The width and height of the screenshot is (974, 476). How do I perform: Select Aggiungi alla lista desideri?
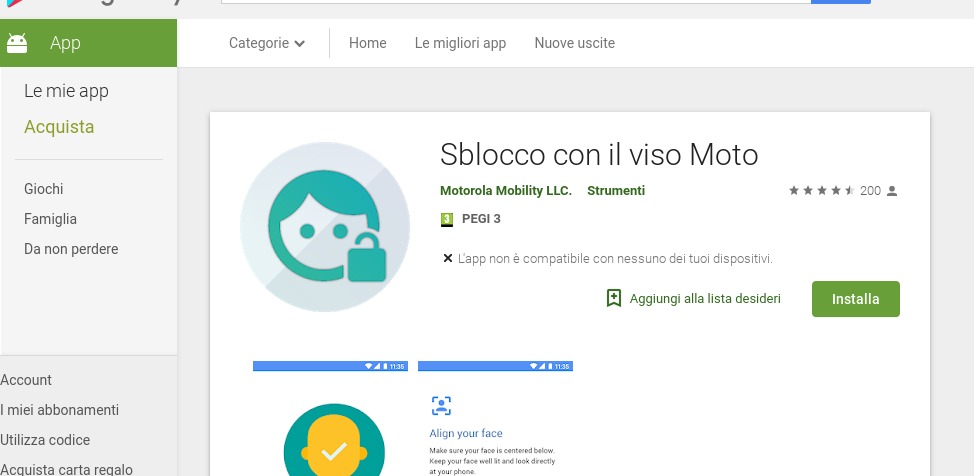click(705, 298)
